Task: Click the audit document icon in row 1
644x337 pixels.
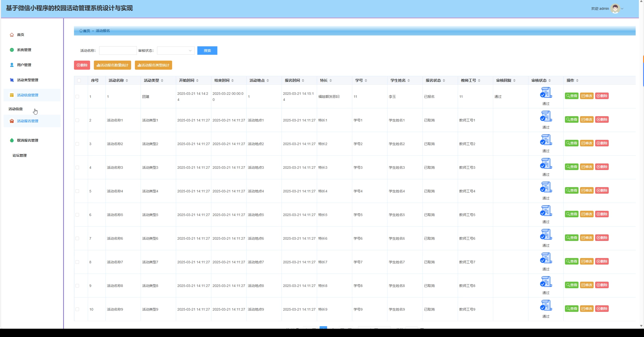Action: [546, 93]
